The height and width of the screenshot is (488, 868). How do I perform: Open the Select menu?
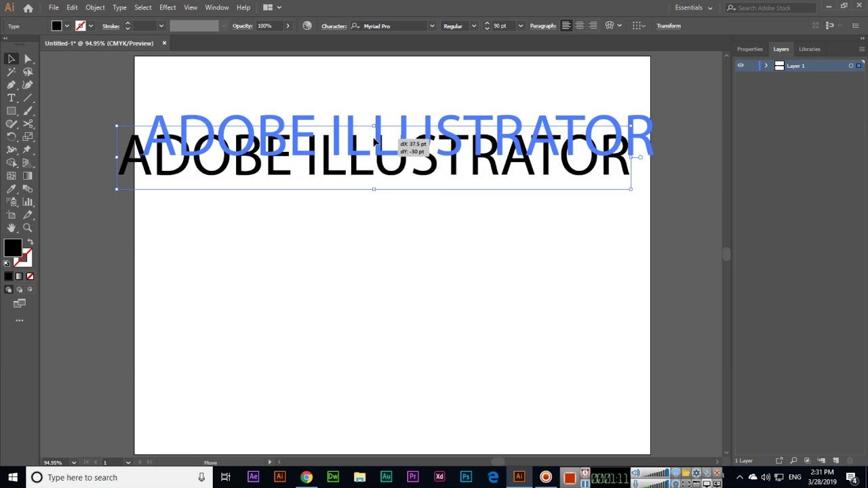tap(142, 7)
